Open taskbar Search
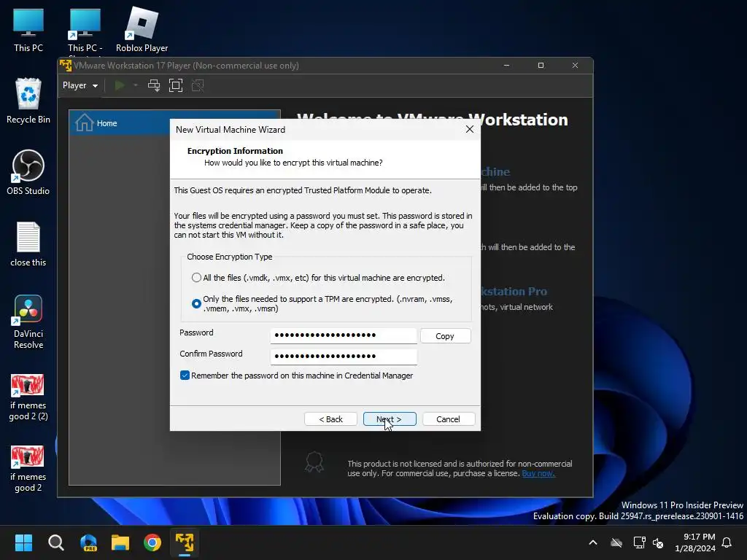This screenshot has height=560, width=747. 55,542
